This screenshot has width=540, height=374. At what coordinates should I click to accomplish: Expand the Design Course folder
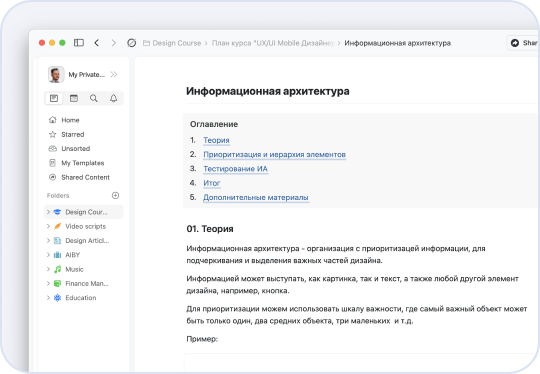(48, 212)
